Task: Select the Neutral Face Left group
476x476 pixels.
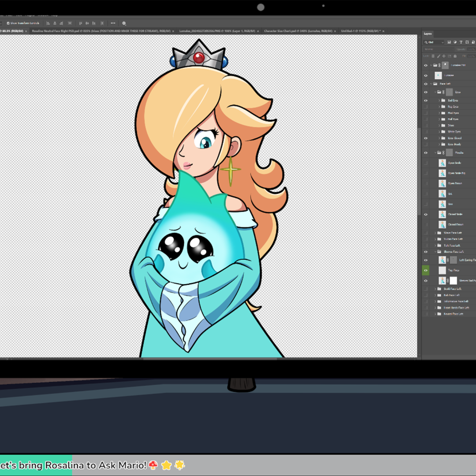Action: 453,314
